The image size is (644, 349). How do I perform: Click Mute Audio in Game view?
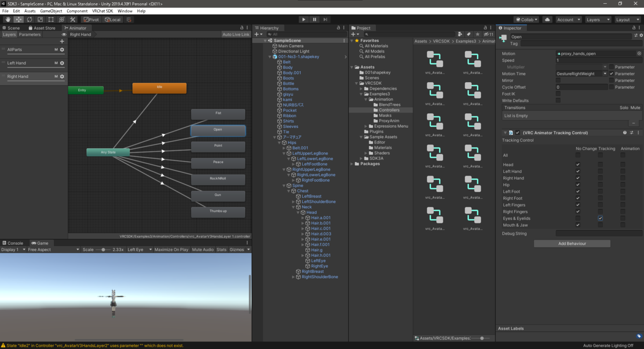(203, 250)
